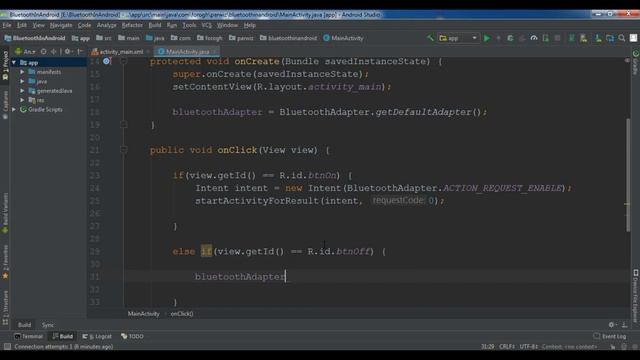Open the Captures side tool tab
The height and width of the screenshot is (360, 640).
tap(5, 105)
